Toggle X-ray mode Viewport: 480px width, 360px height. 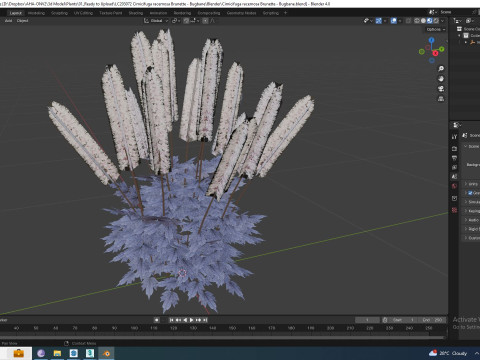408,21
